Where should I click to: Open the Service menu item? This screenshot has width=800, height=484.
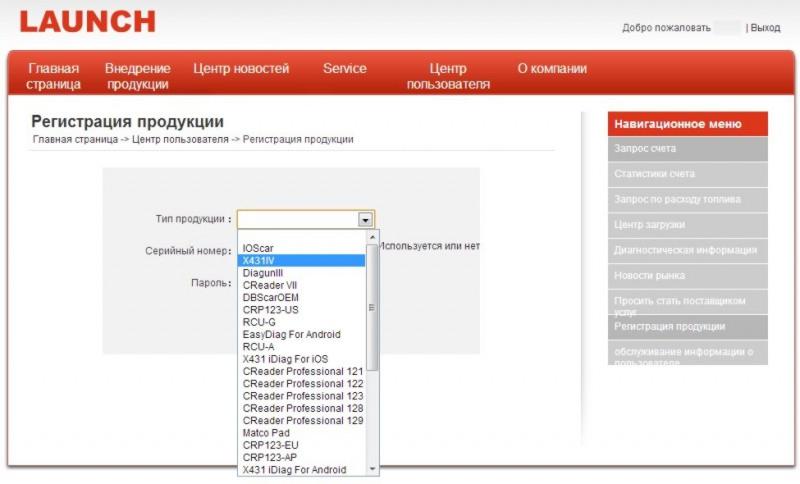pyautogui.click(x=344, y=68)
